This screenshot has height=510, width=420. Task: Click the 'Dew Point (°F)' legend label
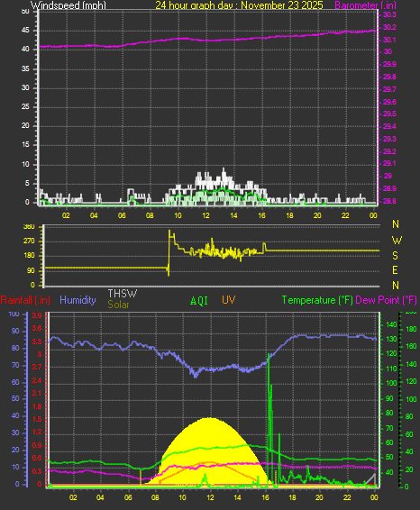pyautogui.click(x=386, y=300)
